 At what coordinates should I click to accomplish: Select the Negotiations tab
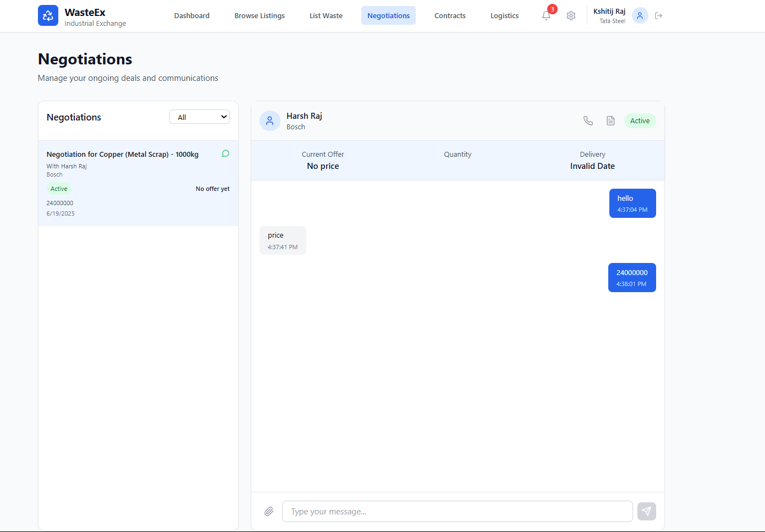tap(388, 15)
